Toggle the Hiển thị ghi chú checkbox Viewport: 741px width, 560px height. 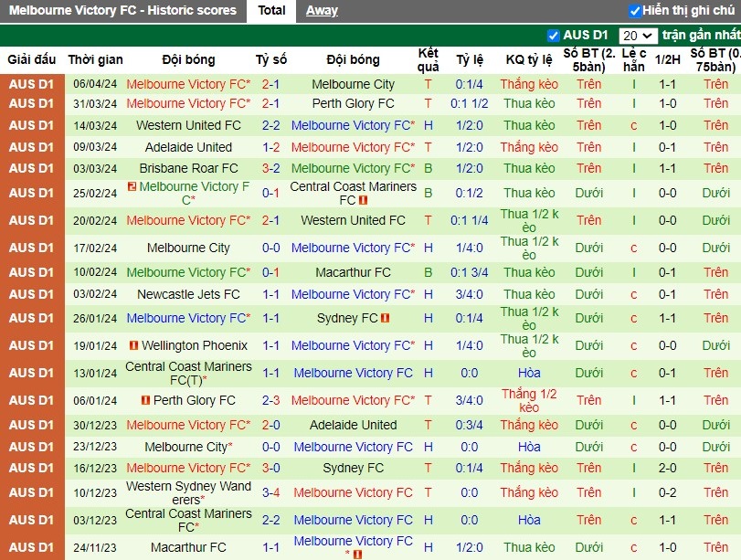click(635, 10)
